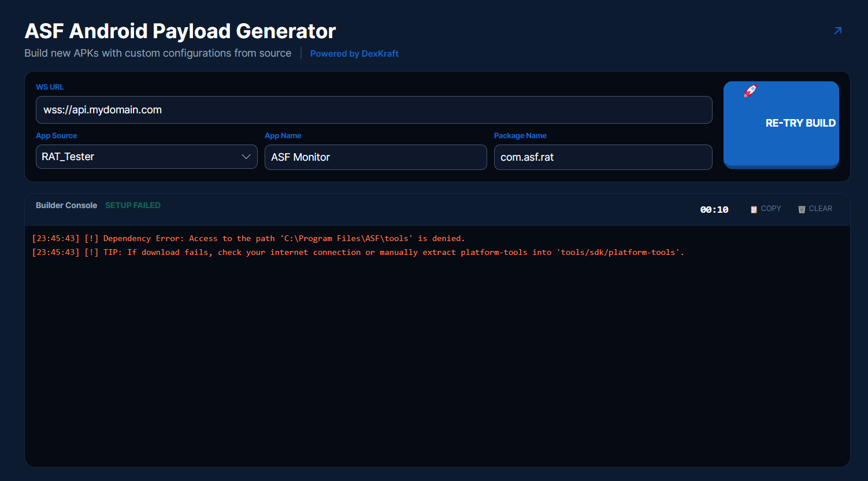Open the App Source dropdown showing RAT_Tester
868x481 pixels.
click(147, 157)
